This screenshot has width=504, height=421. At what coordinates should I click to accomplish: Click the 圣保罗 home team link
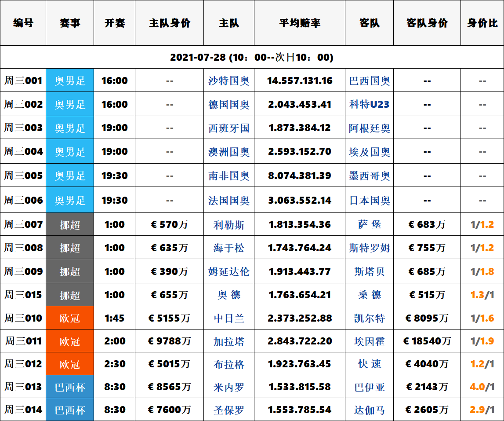click(228, 410)
